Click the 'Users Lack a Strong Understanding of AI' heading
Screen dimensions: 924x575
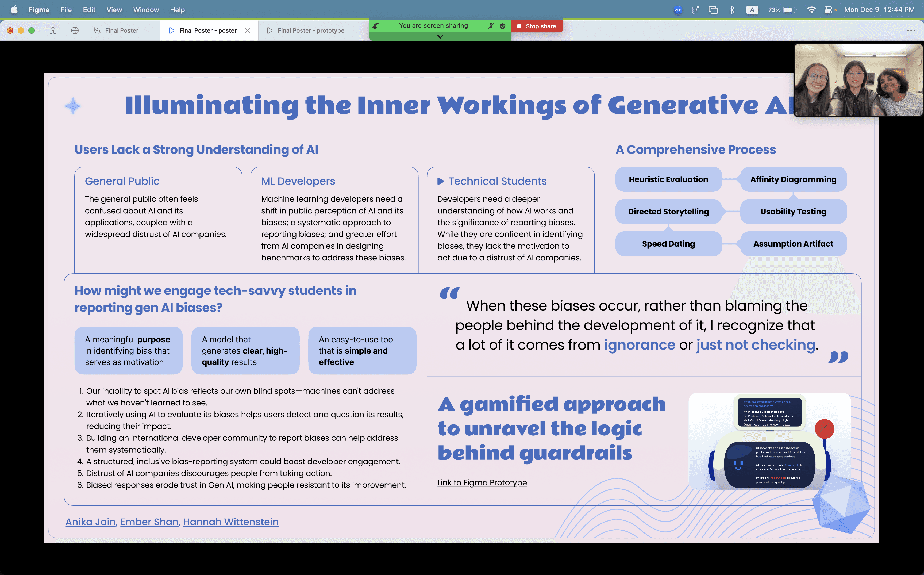coord(197,150)
